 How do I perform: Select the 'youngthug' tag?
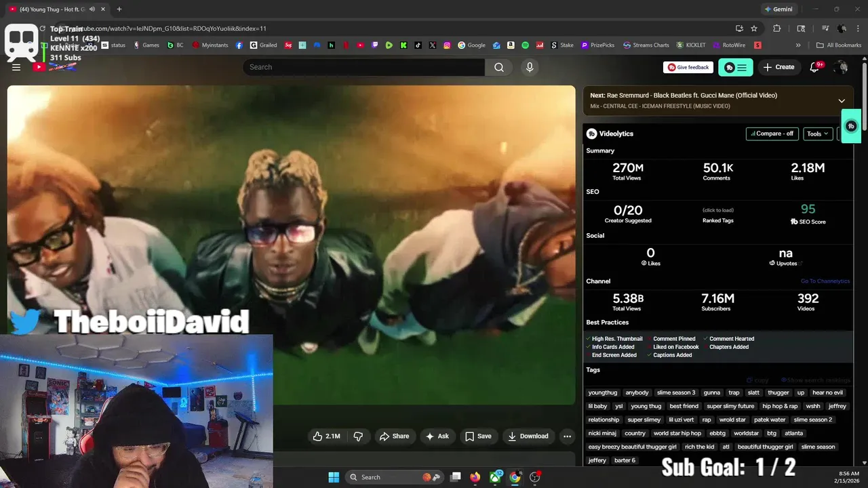(x=603, y=392)
